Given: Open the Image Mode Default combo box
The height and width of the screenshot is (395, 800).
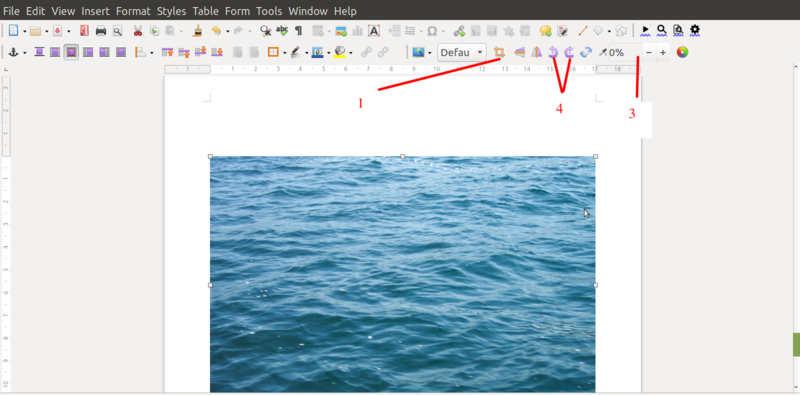Looking at the screenshot, I should pyautogui.click(x=462, y=52).
